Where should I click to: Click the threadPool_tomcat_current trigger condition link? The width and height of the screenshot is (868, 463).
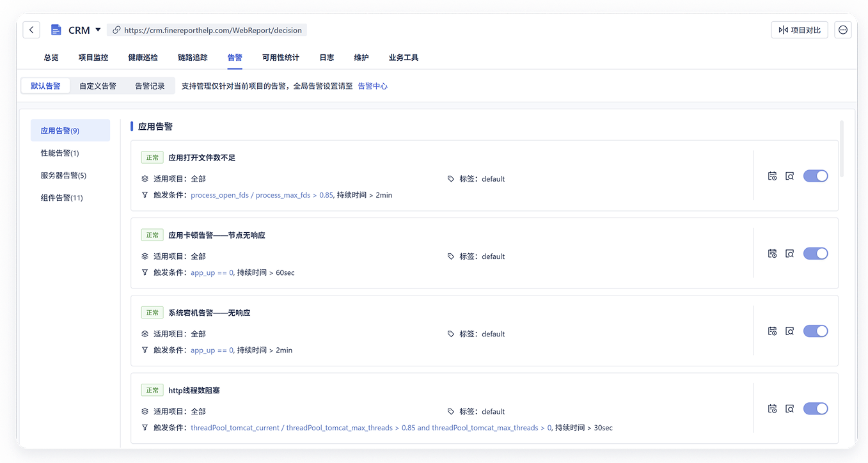tap(371, 428)
